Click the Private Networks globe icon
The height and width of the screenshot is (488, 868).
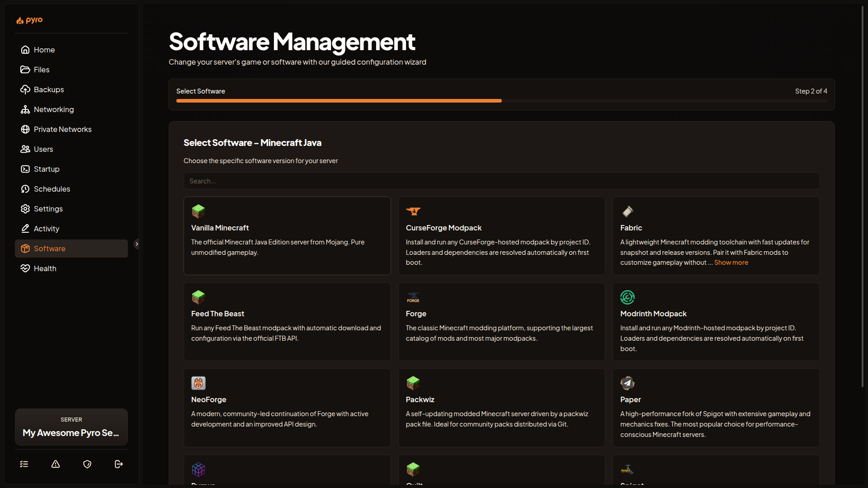coord(25,129)
